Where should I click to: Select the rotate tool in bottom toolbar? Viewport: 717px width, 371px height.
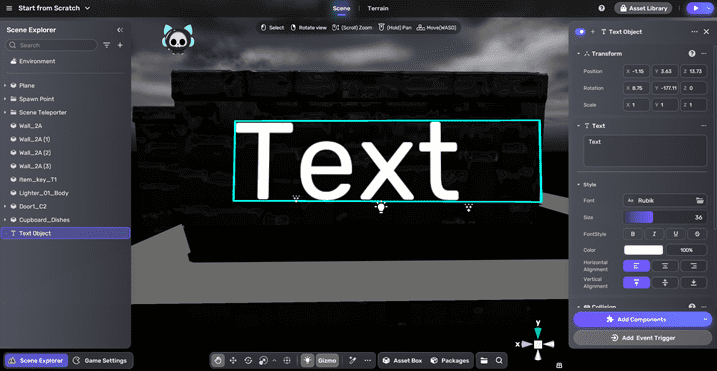tap(248, 360)
